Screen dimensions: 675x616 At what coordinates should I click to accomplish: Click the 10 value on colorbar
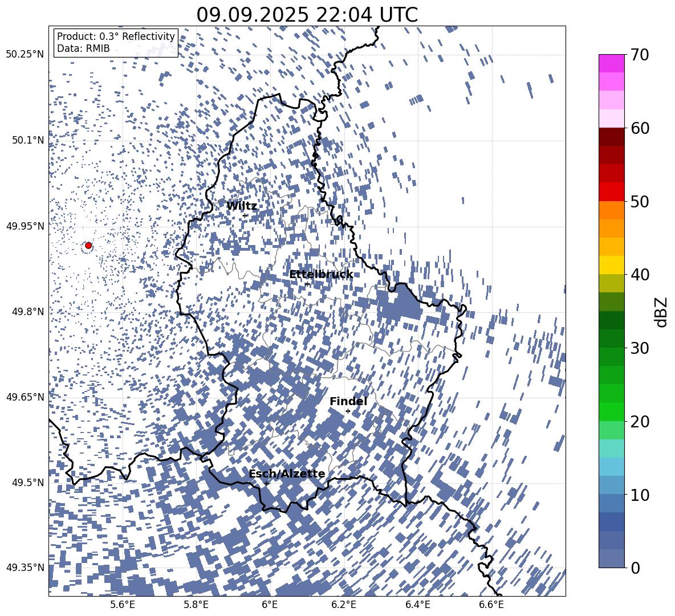640,495
